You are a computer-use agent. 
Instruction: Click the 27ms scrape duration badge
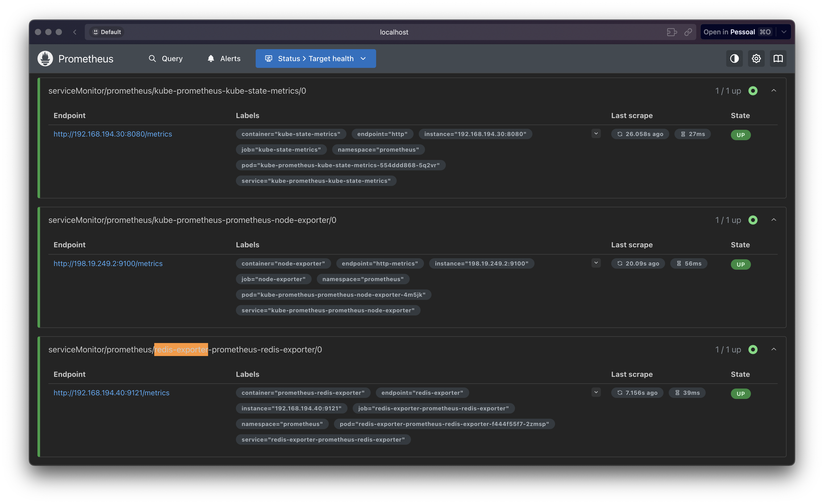click(x=693, y=134)
